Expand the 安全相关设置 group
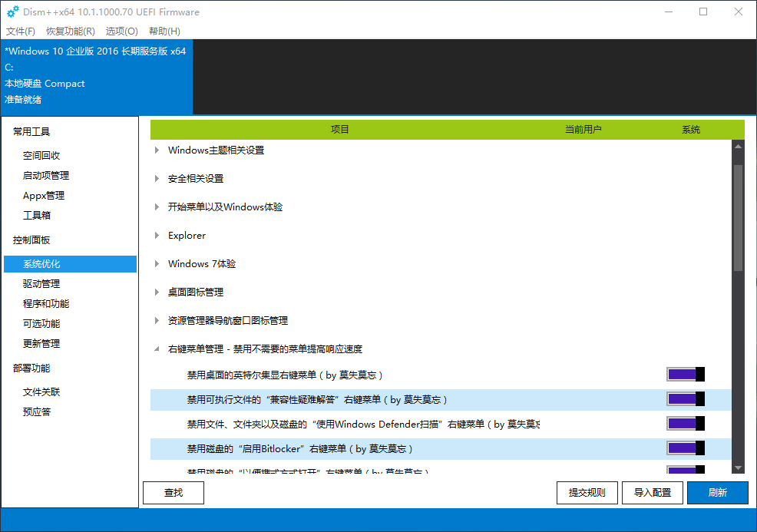757x532 pixels. coord(157,179)
